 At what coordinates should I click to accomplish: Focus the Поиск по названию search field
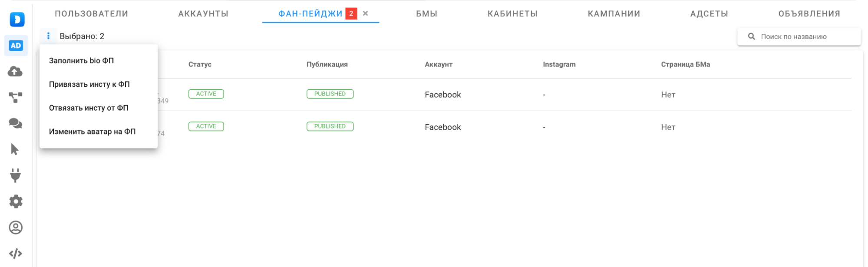click(799, 36)
